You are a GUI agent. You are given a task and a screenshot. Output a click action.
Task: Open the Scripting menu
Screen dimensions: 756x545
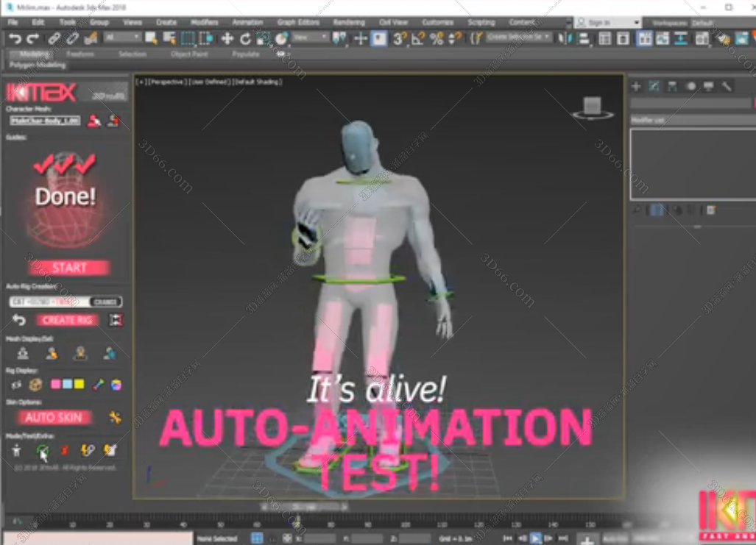click(481, 22)
